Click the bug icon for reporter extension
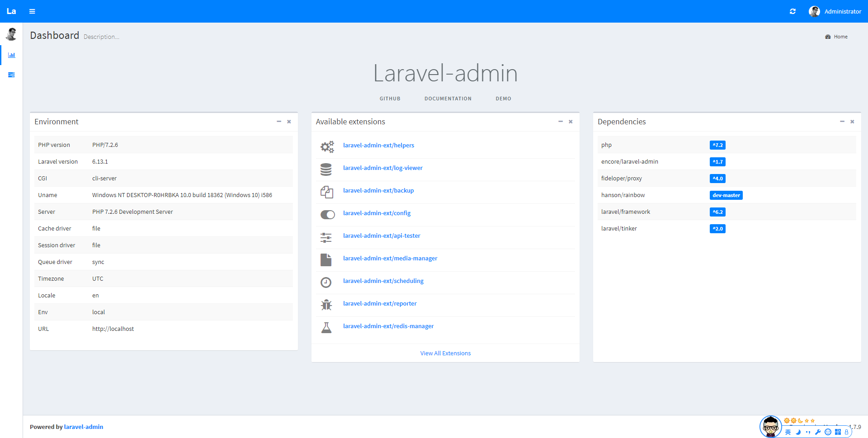The image size is (868, 438). pyautogui.click(x=326, y=305)
